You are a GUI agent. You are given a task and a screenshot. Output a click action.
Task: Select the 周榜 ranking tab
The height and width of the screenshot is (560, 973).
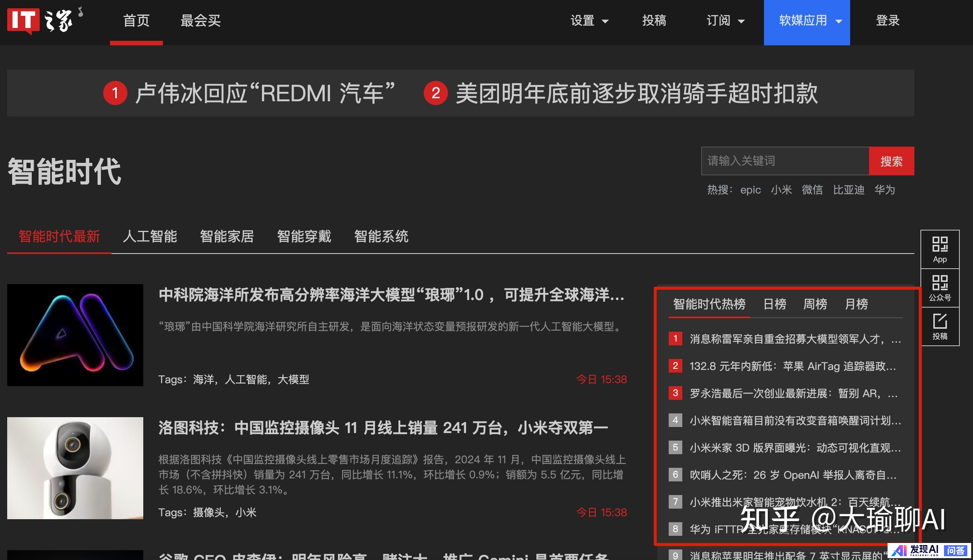815,304
